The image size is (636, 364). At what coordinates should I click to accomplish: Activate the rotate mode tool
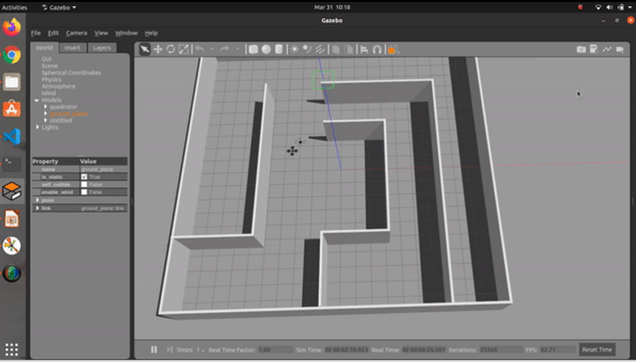pos(171,49)
